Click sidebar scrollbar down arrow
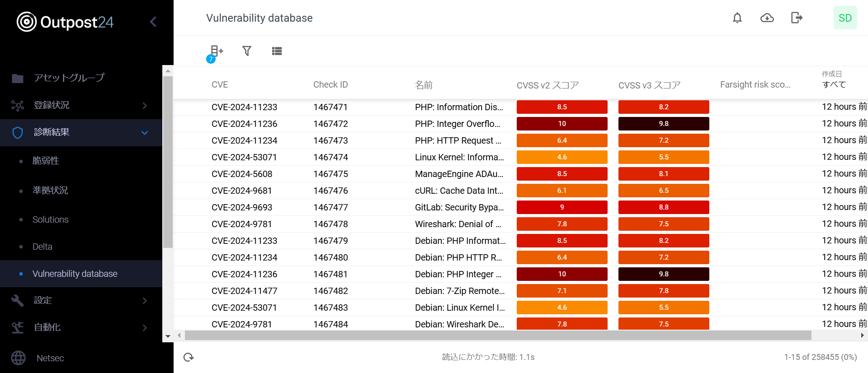868x373 pixels. pos(168,336)
